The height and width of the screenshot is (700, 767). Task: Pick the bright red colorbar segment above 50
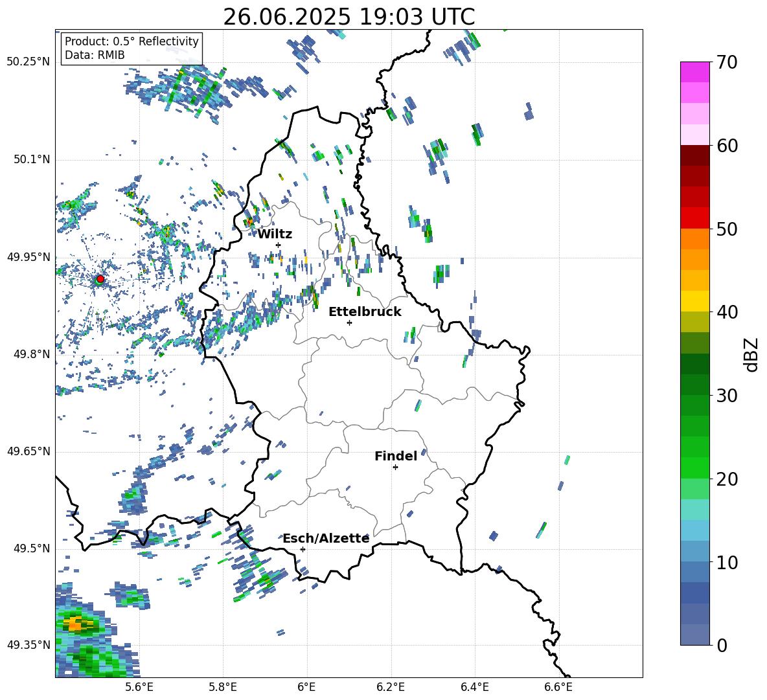pyautogui.click(x=694, y=218)
